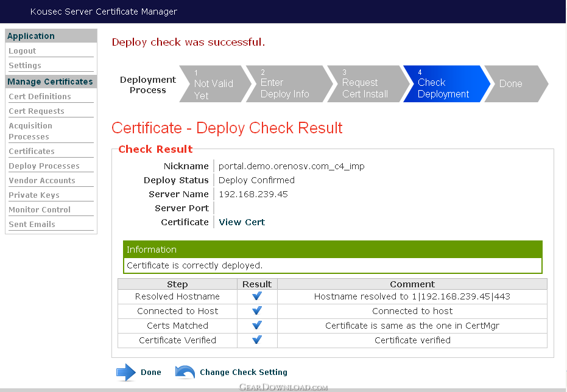Viewport: 567px width, 392px height.
Task: Click the Kousec Server Certificate Manager title
Action: pos(104,12)
